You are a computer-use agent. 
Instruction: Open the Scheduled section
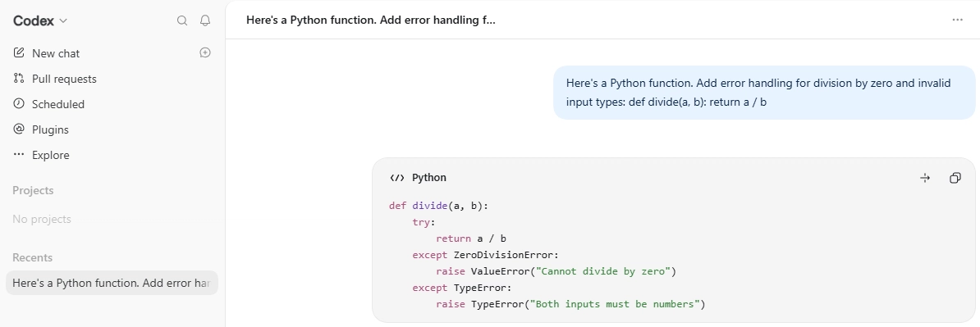(x=58, y=104)
